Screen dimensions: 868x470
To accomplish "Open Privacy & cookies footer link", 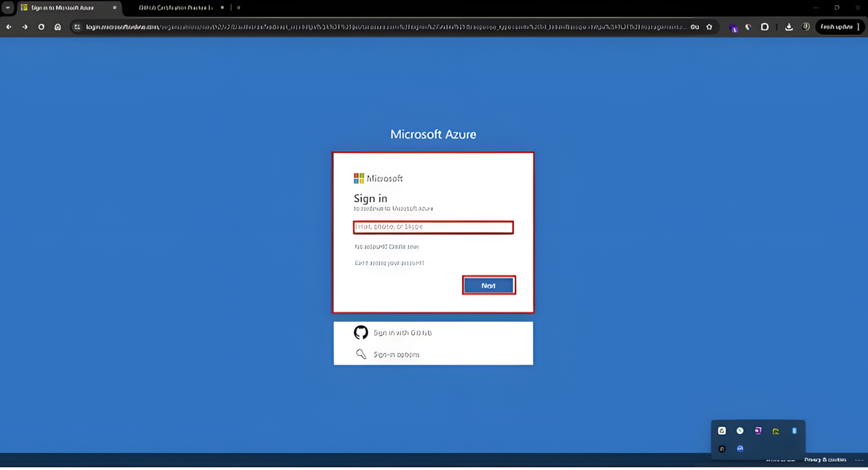I will click(826, 460).
